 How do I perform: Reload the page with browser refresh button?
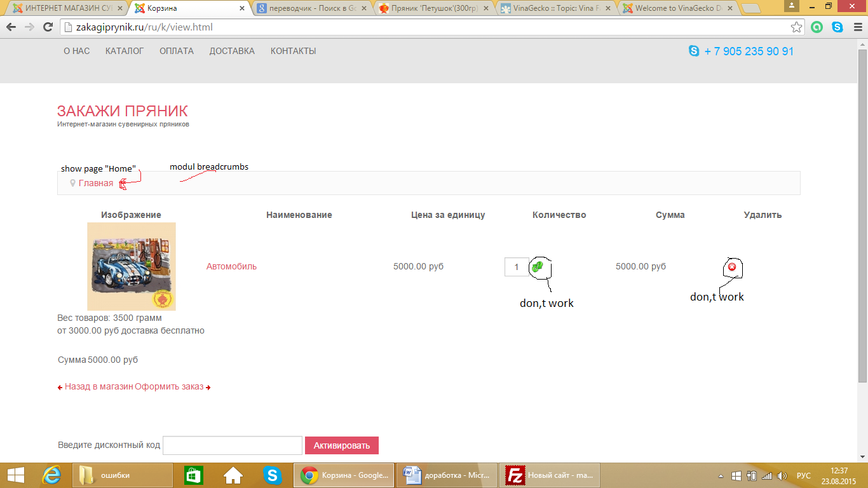tap(48, 27)
